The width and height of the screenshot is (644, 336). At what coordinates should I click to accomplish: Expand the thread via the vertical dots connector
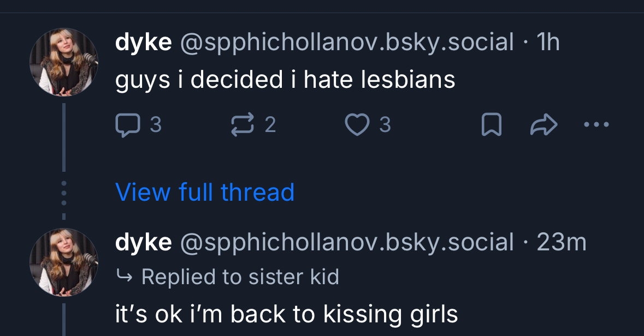click(64, 193)
